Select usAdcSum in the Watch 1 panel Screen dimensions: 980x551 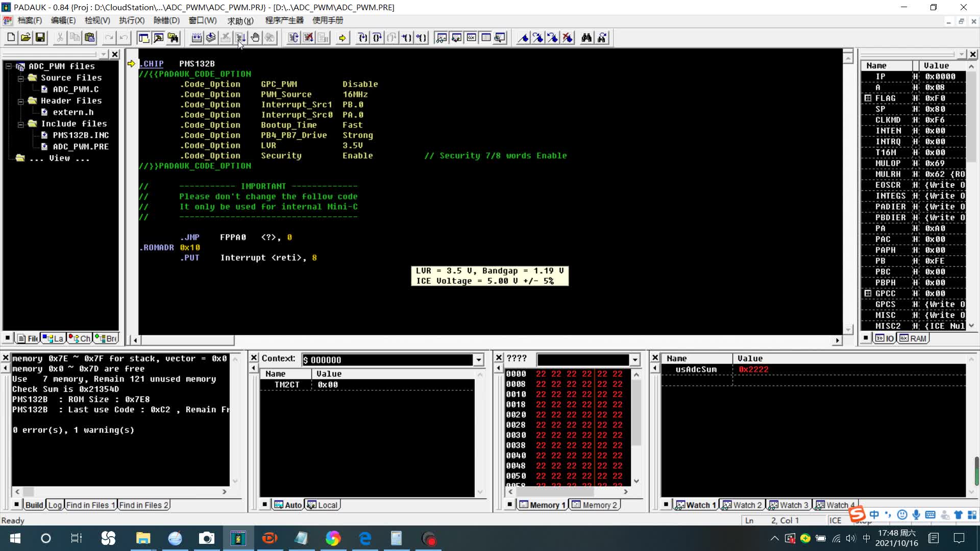click(696, 369)
